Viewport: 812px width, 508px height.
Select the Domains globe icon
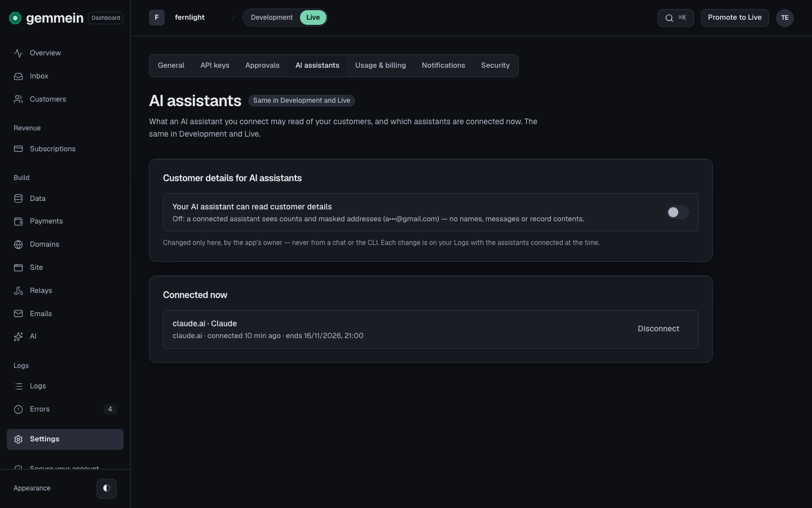[x=19, y=244]
